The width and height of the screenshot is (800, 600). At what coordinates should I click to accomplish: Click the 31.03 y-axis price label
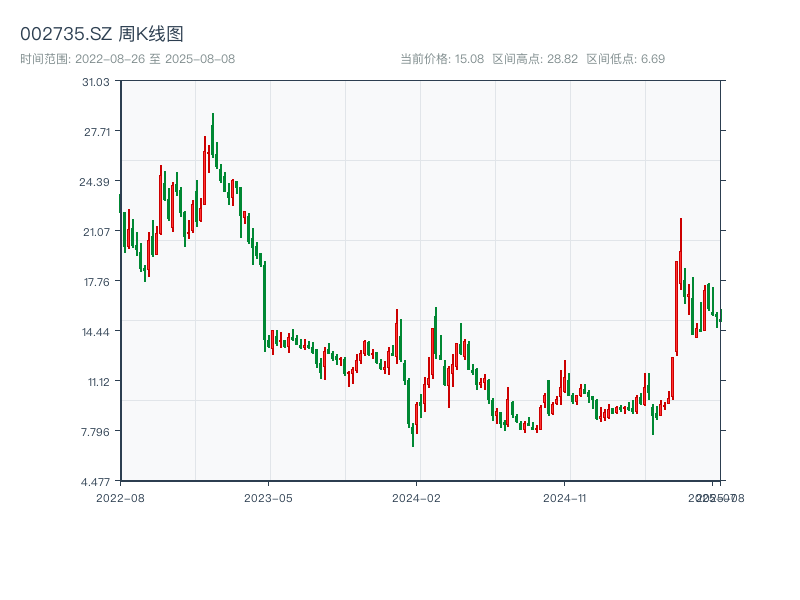96,82
